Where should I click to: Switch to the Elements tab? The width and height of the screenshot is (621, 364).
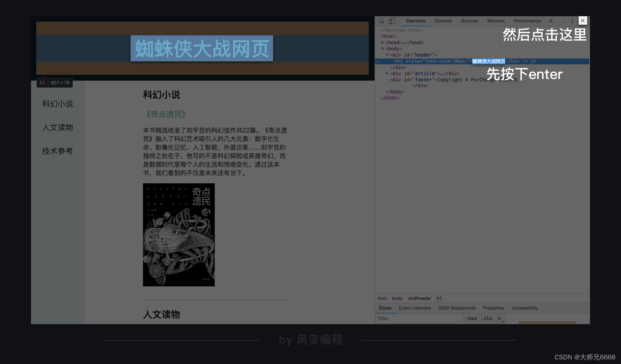tap(416, 21)
